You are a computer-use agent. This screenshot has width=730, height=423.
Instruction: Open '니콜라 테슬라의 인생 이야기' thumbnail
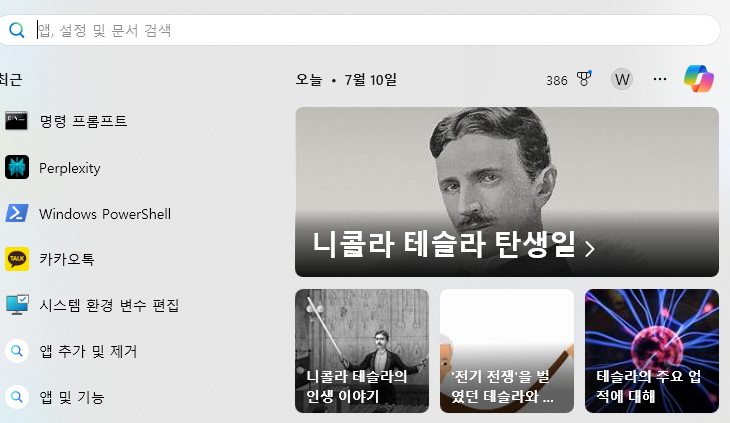(362, 351)
